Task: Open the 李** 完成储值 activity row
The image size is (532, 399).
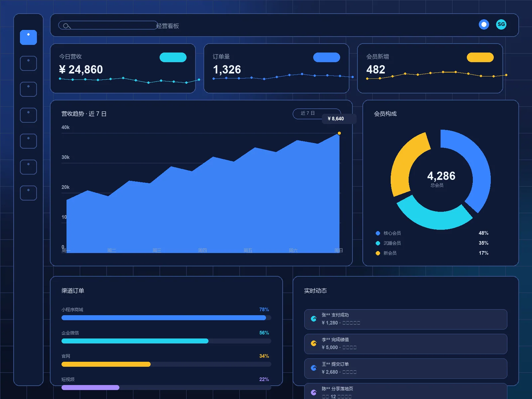Action: (406, 344)
